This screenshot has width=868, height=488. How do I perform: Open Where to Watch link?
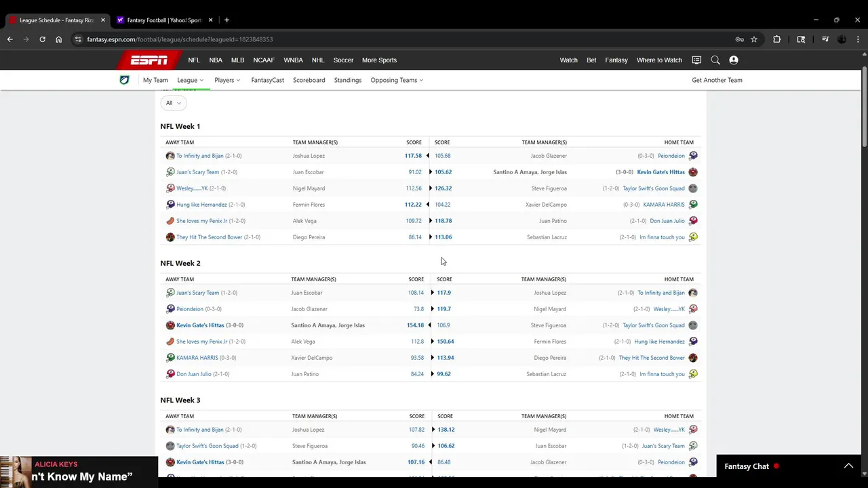click(659, 60)
